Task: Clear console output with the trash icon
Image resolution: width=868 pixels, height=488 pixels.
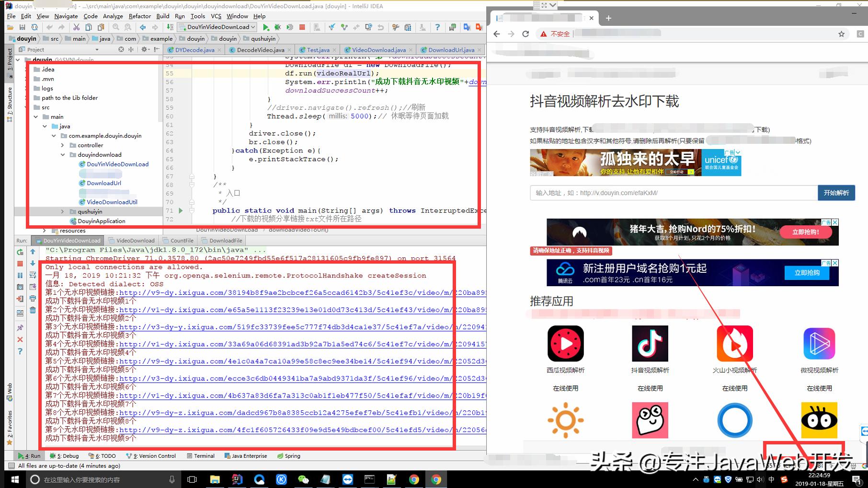Action: [x=33, y=310]
